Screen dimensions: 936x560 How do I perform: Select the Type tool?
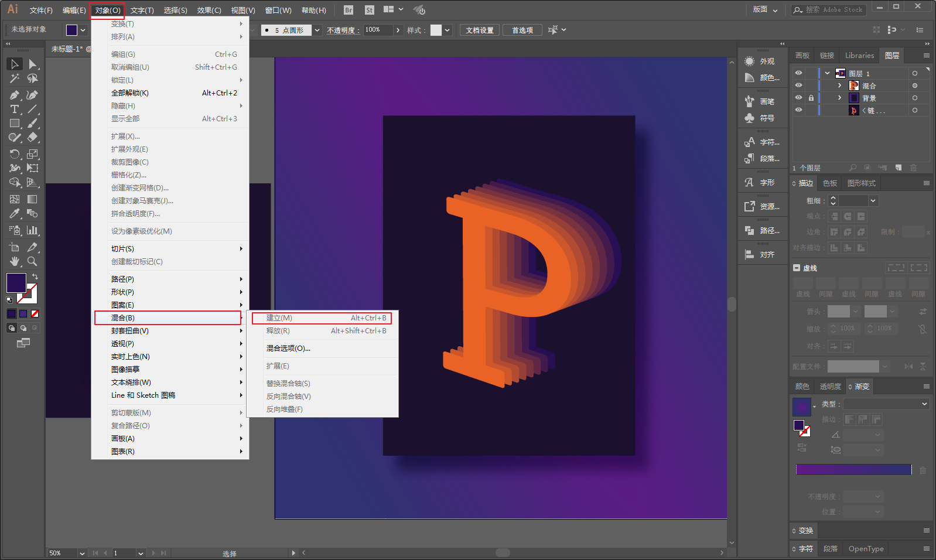pyautogui.click(x=15, y=109)
